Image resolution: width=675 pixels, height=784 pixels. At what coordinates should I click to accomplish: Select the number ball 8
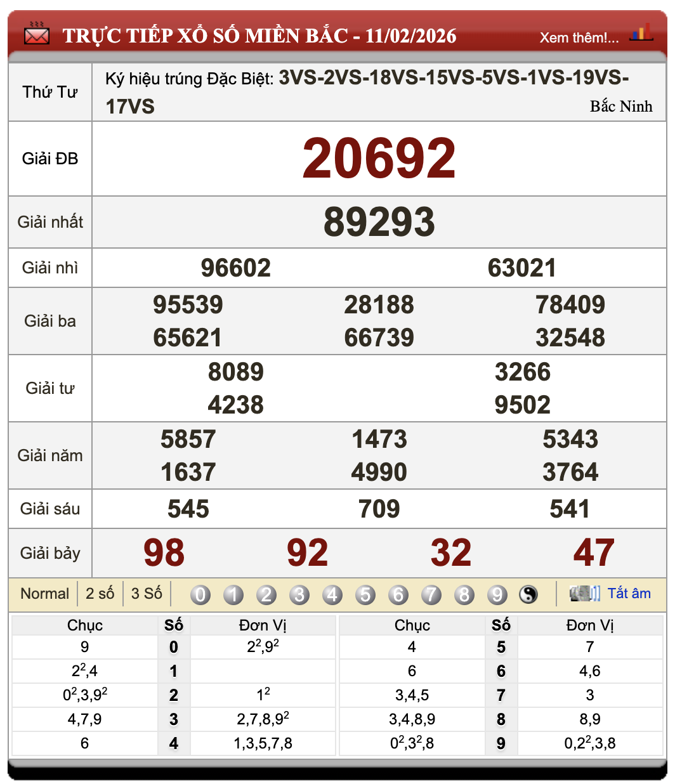point(465,595)
